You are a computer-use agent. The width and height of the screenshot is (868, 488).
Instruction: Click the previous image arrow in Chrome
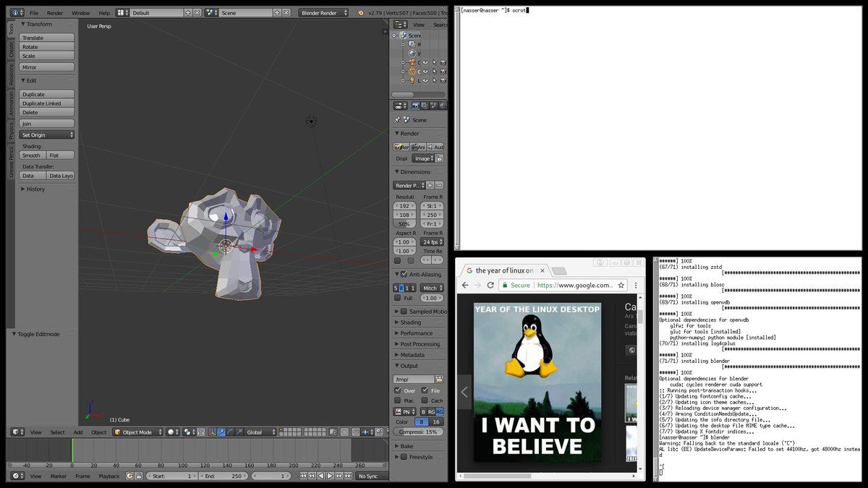point(464,392)
